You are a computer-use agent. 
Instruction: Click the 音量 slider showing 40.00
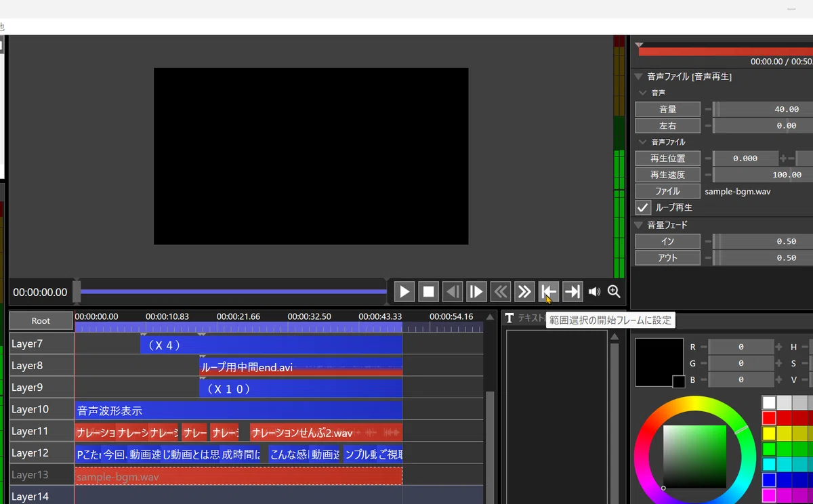[x=762, y=109]
